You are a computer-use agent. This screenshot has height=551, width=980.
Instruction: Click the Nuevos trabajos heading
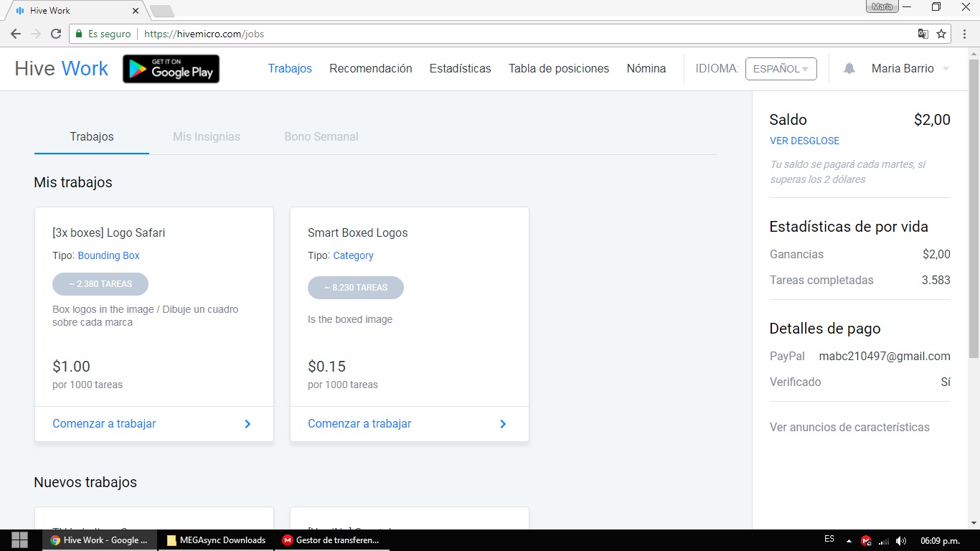point(85,482)
